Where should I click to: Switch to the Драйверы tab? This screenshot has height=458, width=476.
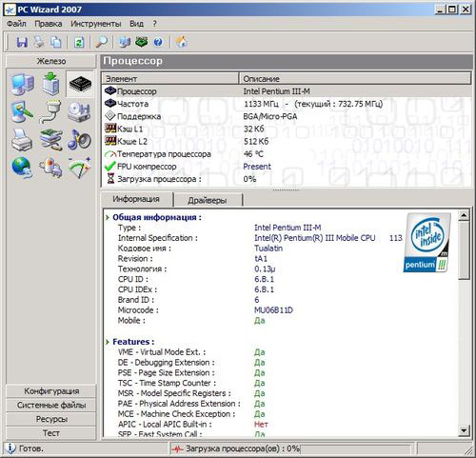click(208, 200)
